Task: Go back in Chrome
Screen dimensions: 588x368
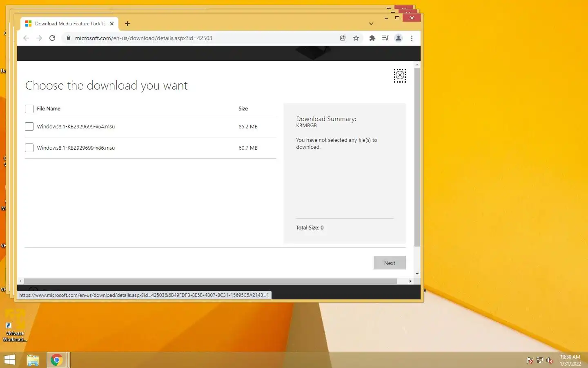Action: (x=26, y=38)
